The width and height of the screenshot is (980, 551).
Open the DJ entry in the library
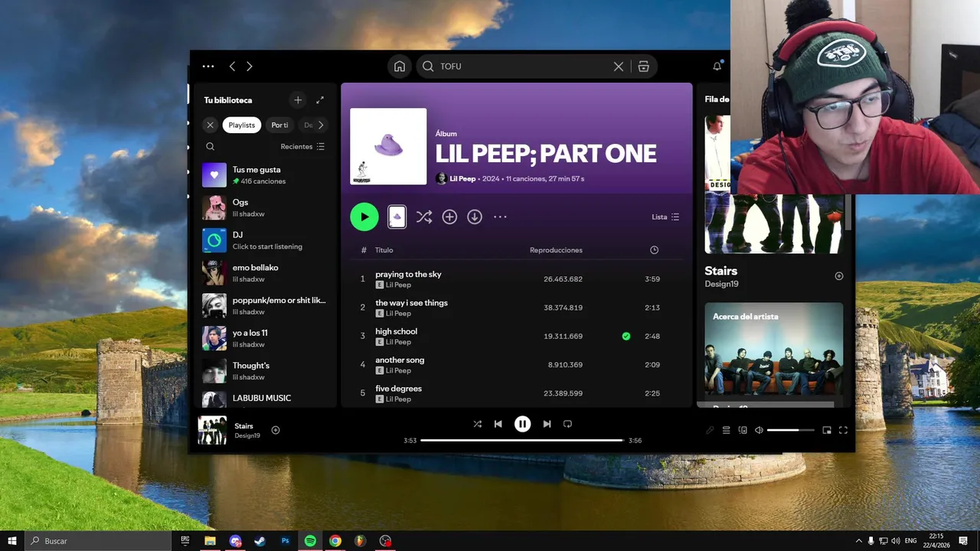coord(265,240)
